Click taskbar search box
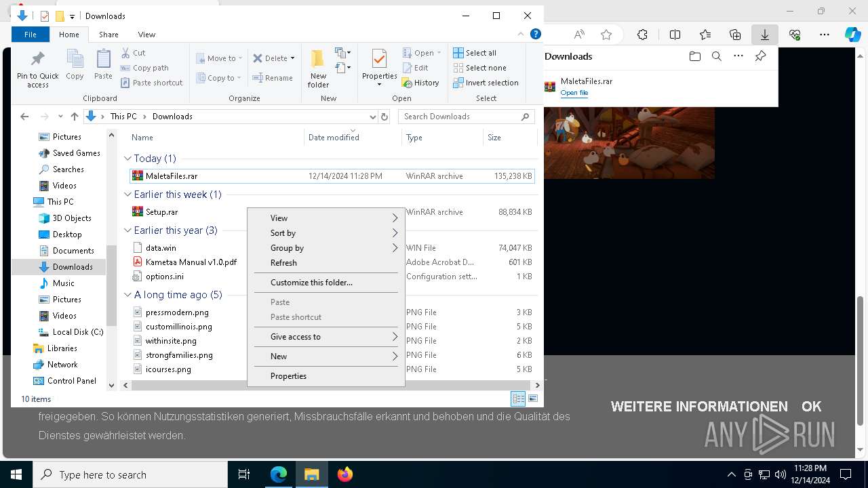Viewport: 868px width, 488px height. click(x=130, y=474)
